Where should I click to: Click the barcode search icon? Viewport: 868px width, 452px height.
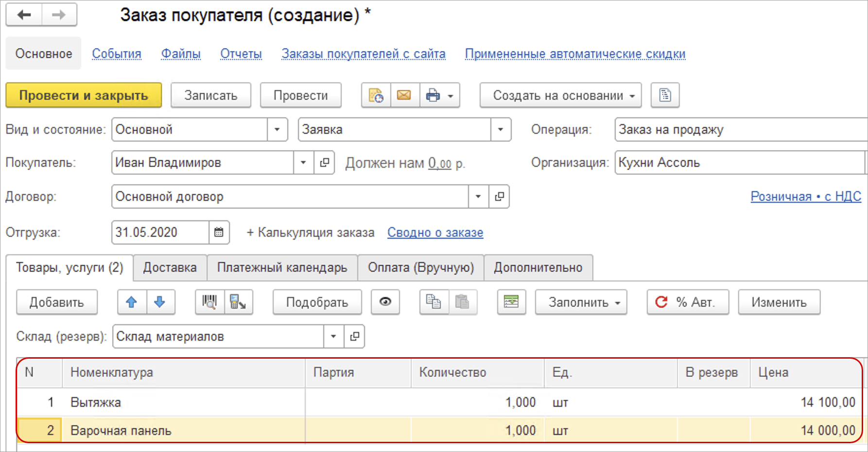tap(209, 302)
